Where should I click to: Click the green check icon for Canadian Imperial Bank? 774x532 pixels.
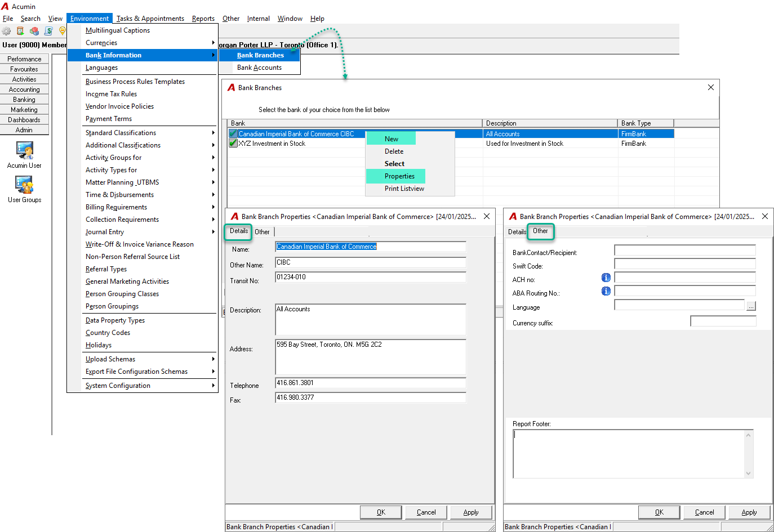click(x=233, y=134)
